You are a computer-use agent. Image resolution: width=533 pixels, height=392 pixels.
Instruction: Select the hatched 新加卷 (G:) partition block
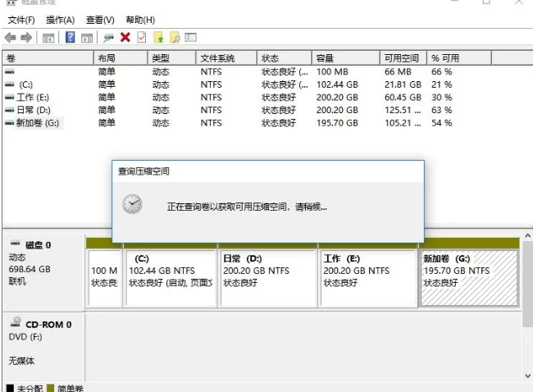pos(469,278)
